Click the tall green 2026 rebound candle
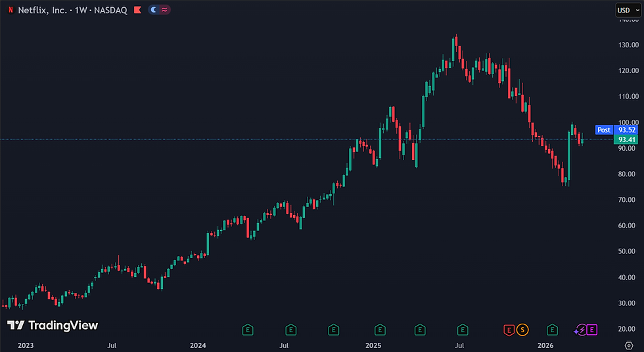 pos(569,155)
